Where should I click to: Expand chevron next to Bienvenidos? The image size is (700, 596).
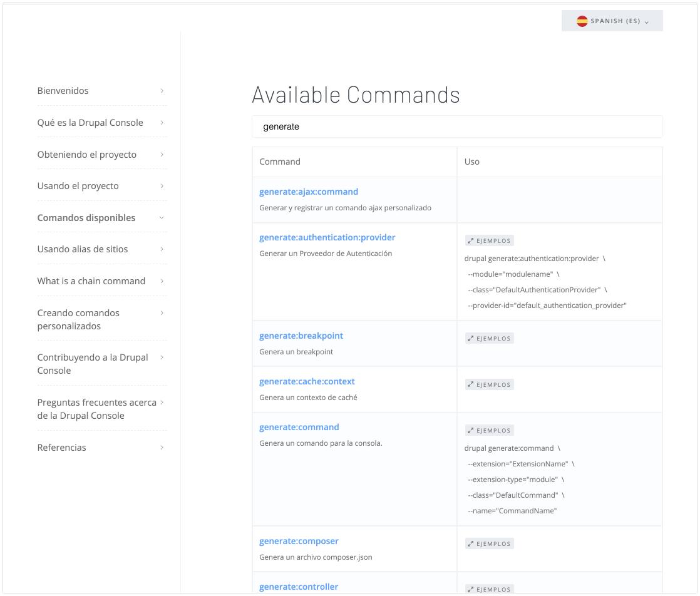[162, 91]
